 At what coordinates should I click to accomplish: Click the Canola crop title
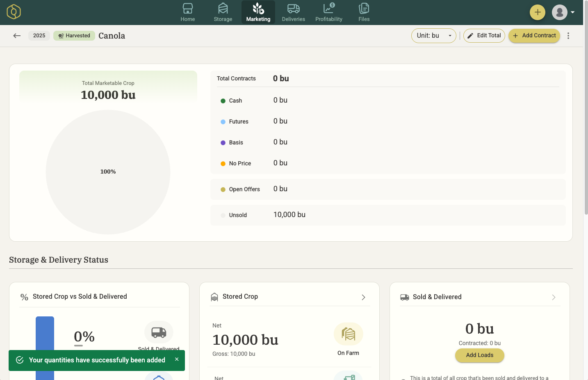[x=112, y=36]
